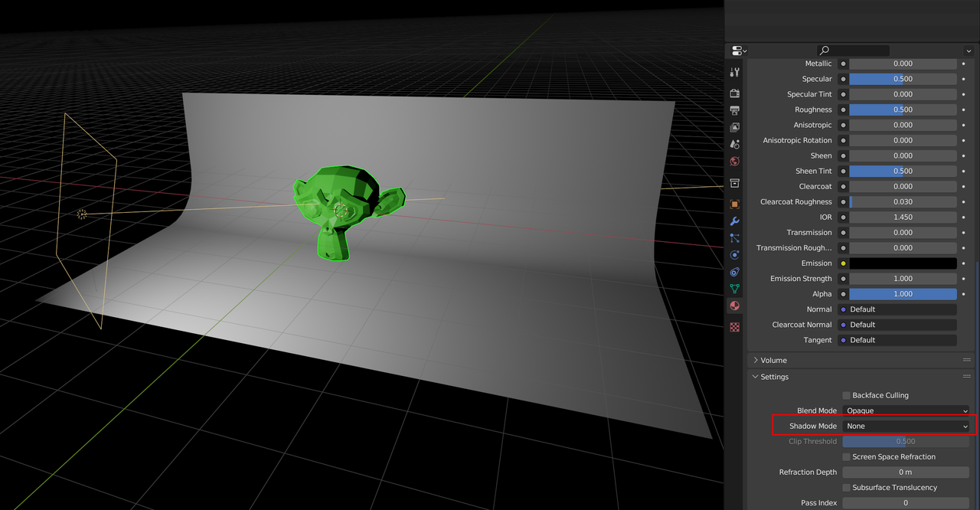The image size is (980, 510).
Task: Open the Physics properties tab
Action: [x=735, y=255]
